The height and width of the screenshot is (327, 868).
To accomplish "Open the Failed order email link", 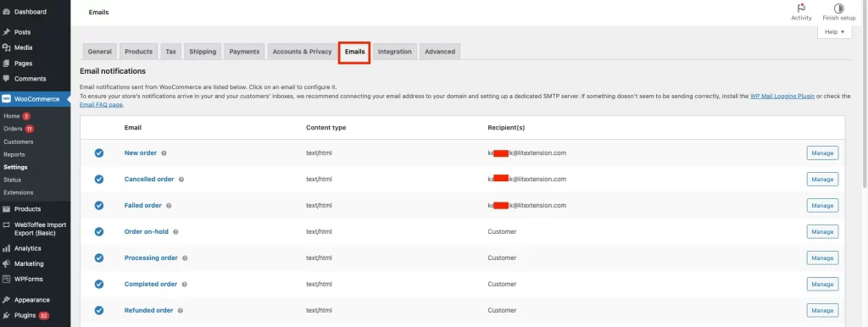I will pyautogui.click(x=142, y=205).
